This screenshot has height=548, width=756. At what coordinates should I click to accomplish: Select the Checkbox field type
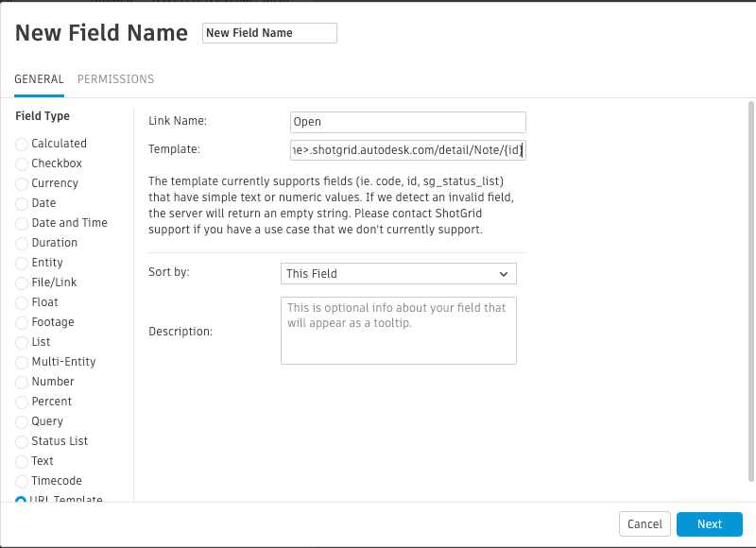pos(20,163)
